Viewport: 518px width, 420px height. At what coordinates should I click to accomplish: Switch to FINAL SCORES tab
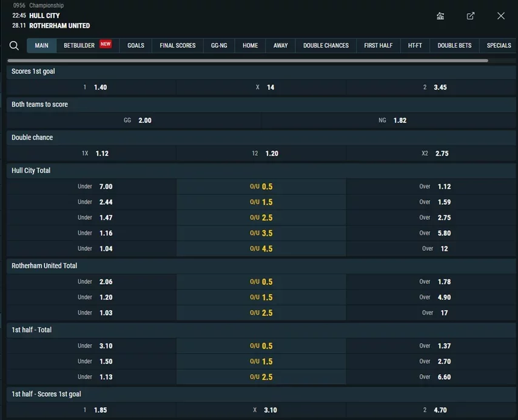177,45
